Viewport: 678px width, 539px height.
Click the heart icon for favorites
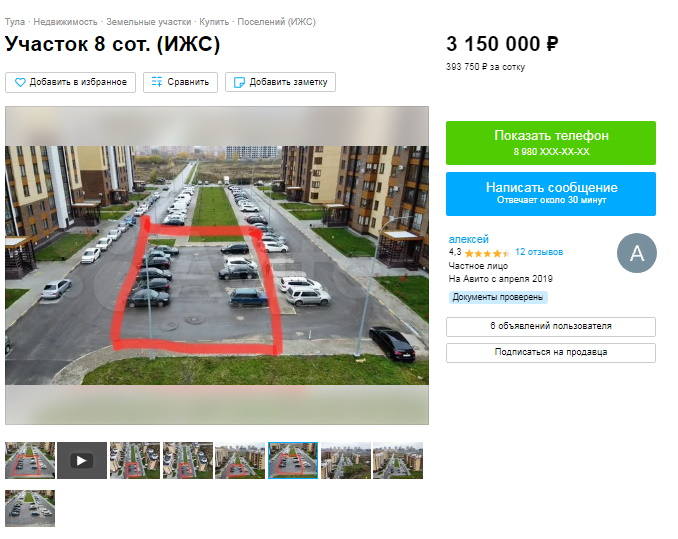click(x=20, y=82)
